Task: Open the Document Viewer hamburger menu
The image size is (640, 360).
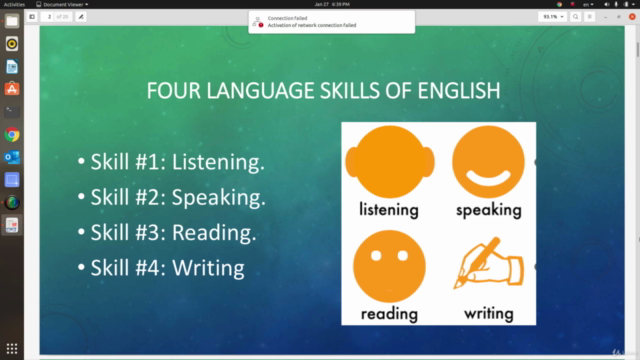Action: [x=589, y=17]
